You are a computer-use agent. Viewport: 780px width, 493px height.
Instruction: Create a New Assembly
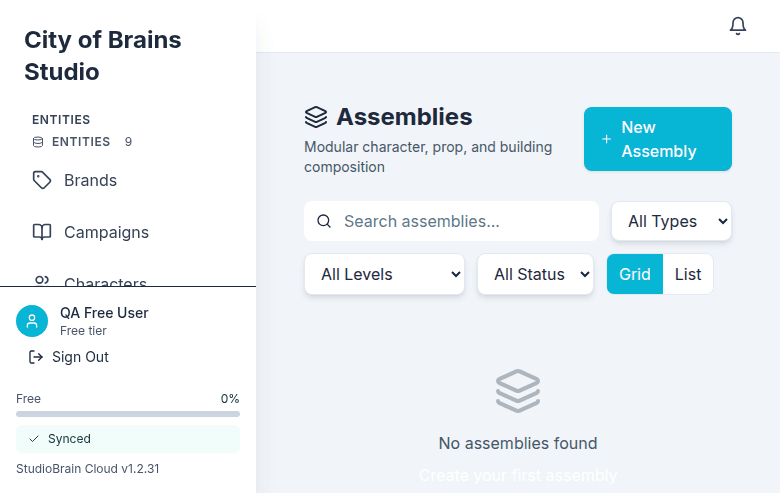658,139
